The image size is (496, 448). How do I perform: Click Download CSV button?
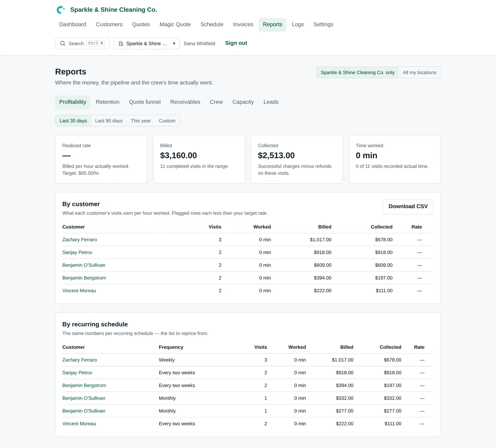pyautogui.click(x=408, y=207)
